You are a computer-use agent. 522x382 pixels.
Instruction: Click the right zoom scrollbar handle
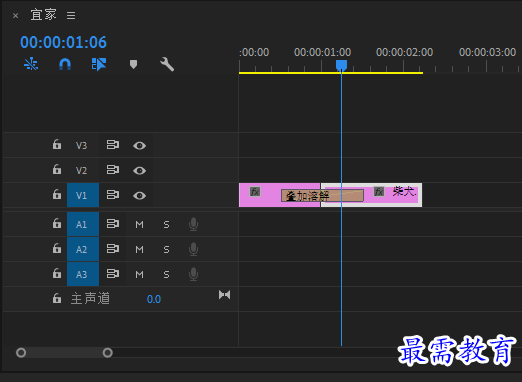[x=107, y=352]
